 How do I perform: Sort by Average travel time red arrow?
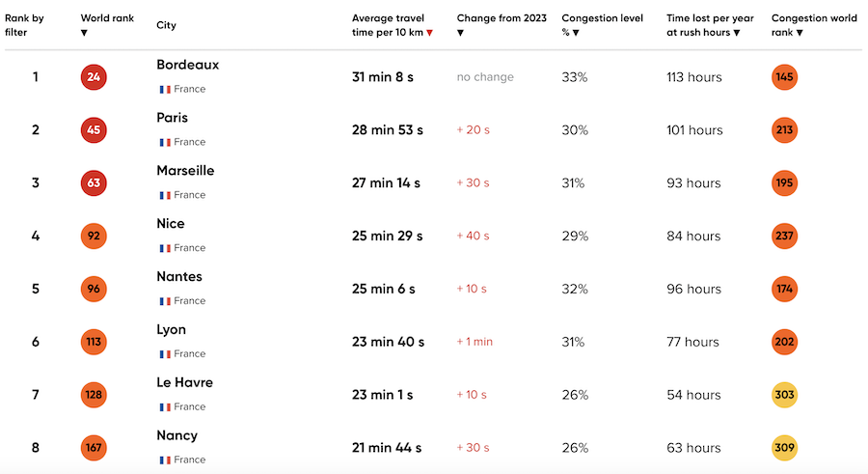pyautogui.click(x=429, y=33)
